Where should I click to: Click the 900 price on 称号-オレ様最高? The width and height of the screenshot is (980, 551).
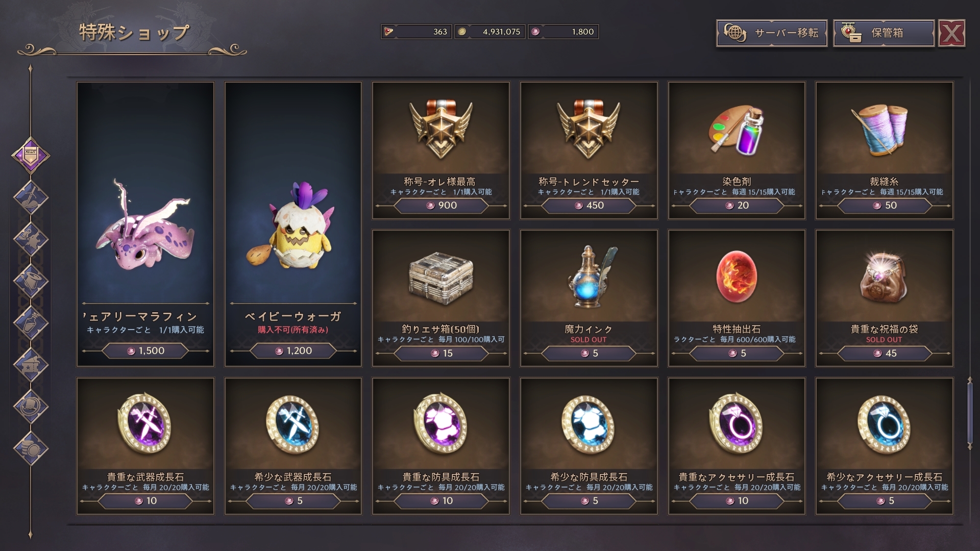[x=441, y=206]
